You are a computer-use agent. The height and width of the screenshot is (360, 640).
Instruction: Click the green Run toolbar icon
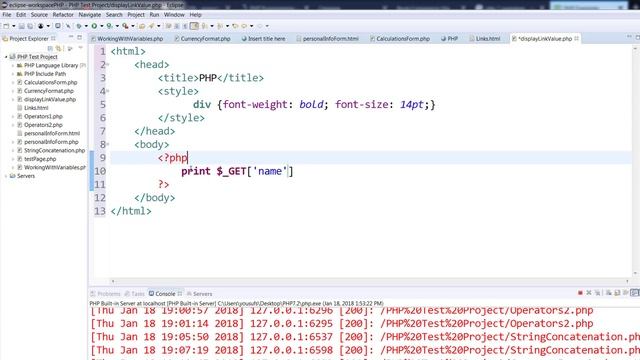tap(94, 26)
